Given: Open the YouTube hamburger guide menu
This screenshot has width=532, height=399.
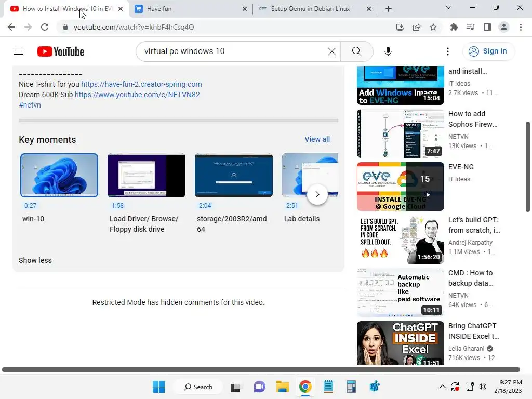Looking at the screenshot, I should pos(19,51).
